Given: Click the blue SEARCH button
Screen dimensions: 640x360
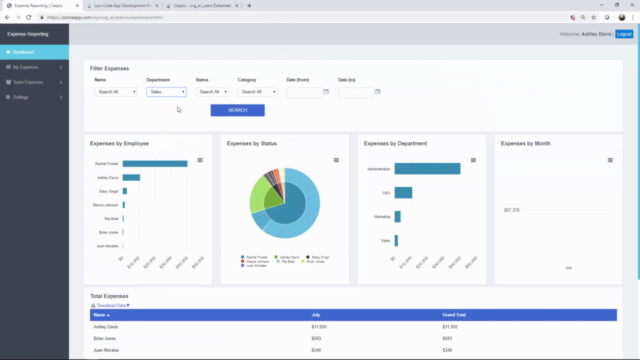Looking at the screenshot, I should pyautogui.click(x=238, y=110).
